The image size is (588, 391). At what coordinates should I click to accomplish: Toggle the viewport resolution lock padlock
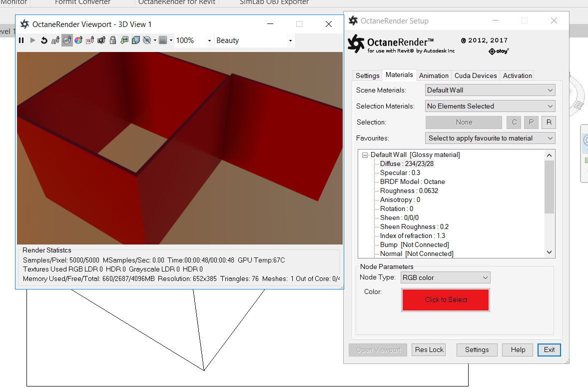click(x=113, y=40)
